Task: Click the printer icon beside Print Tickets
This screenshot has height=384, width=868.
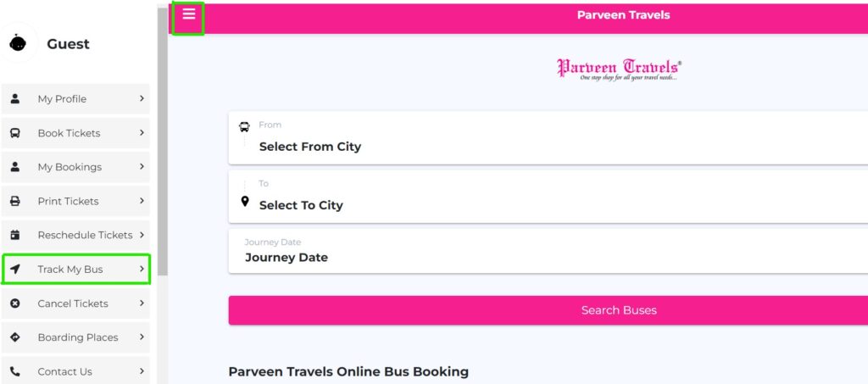Action: click(15, 201)
